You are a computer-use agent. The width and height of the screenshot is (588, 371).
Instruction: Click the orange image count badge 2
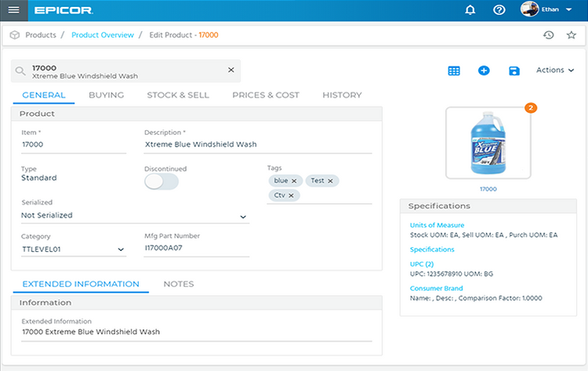tap(531, 108)
